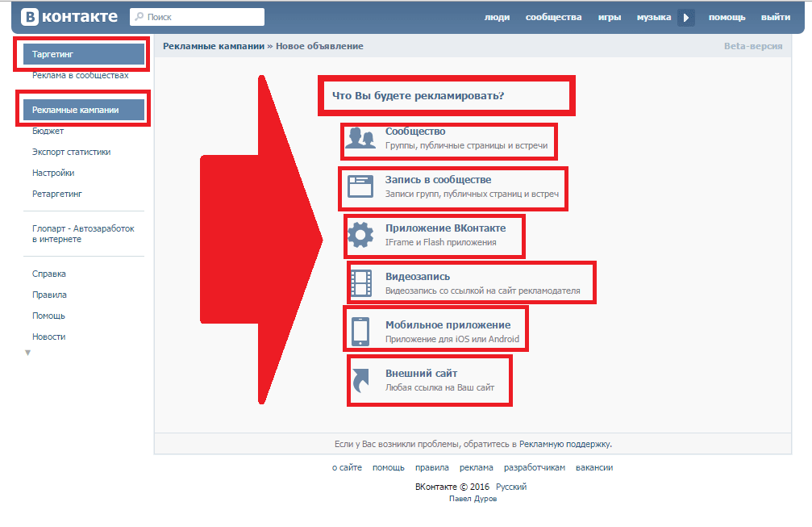Open the сообщества header menu
The height and width of the screenshot is (527, 812).
pos(553,17)
